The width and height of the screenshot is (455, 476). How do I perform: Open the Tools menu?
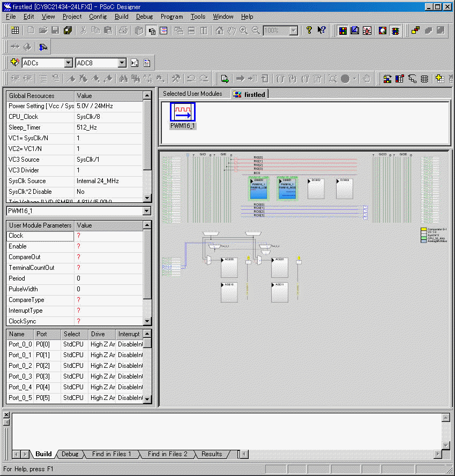coord(198,17)
